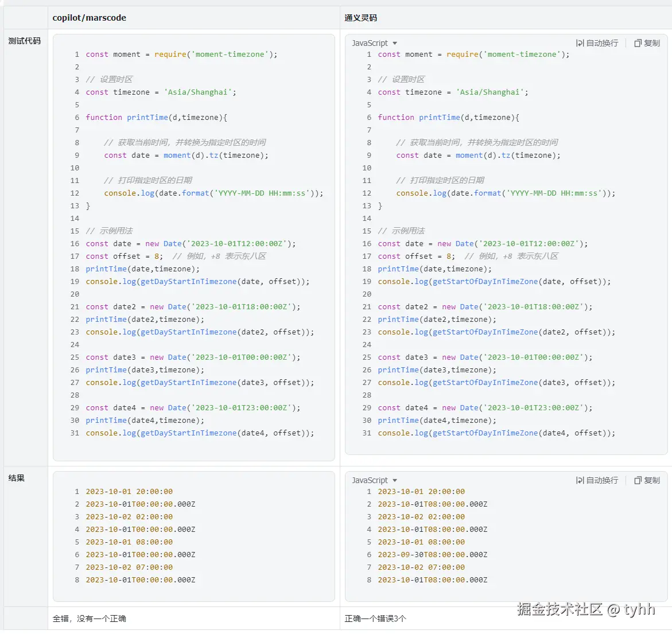
Task: Open the JavaScript language dropdown in results block
Action: coord(375,481)
